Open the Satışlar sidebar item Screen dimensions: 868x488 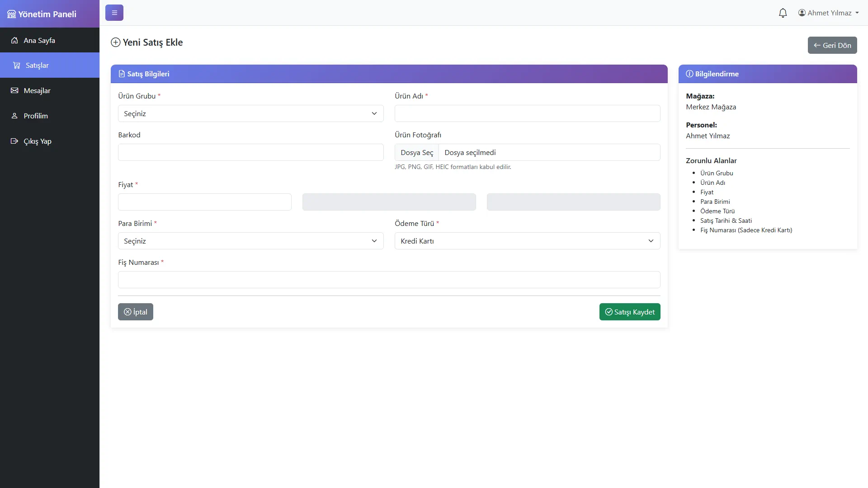(50, 65)
